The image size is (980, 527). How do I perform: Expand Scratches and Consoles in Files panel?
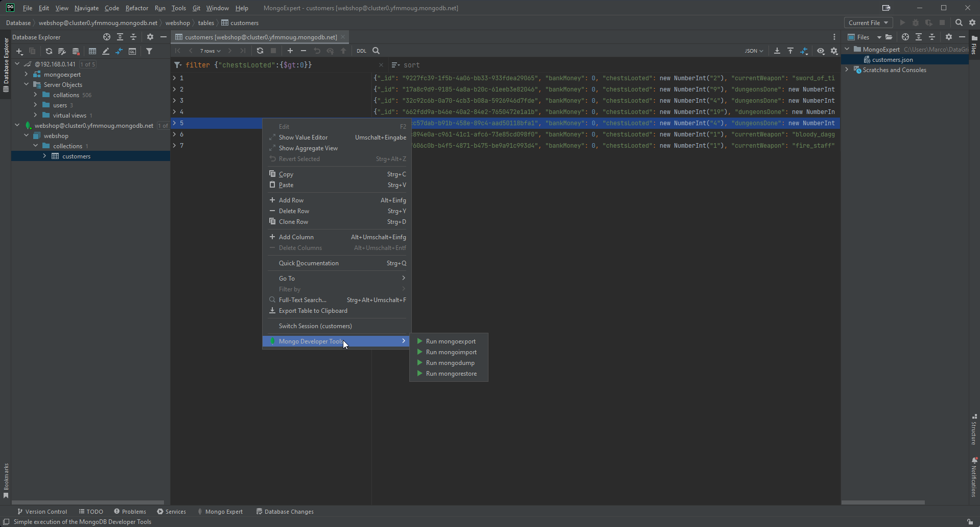847,70
